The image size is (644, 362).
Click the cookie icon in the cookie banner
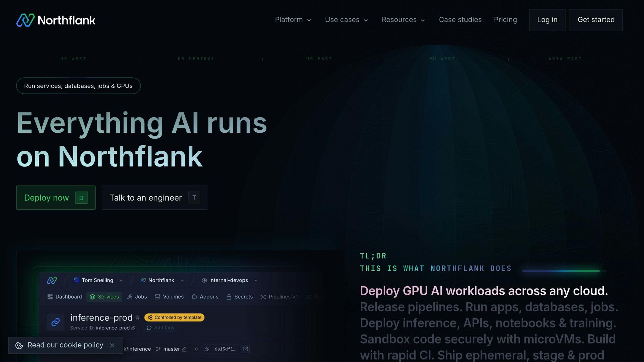[x=19, y=345]
